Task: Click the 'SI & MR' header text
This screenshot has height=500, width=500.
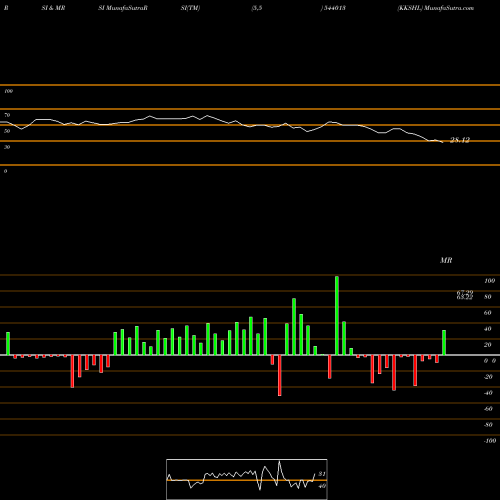Action: (53, 8)
